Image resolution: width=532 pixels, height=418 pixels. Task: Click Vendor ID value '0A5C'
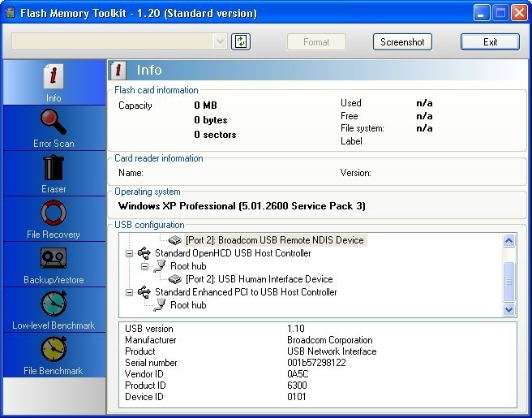pyautogui.click(x=298, y=374)
